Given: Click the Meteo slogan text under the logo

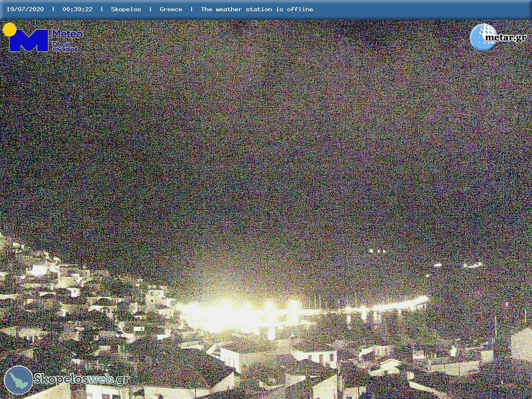Looking at the screenshot, I should click(65, 46).
